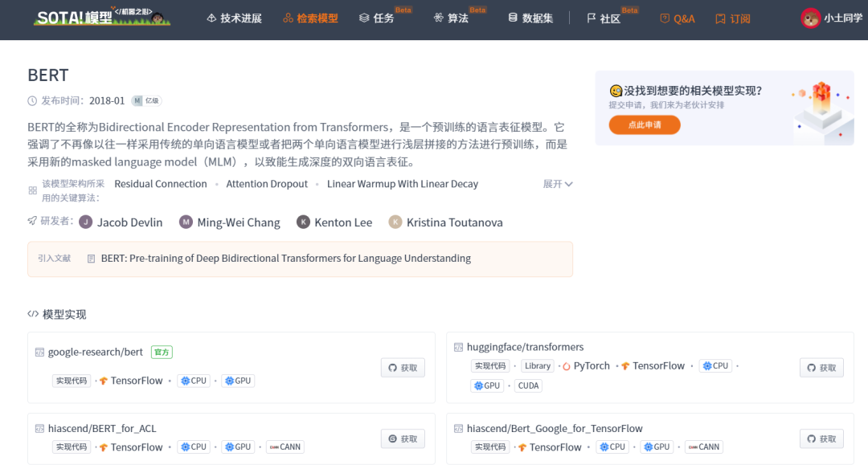This screenshot has height=469, width=868.
Task: Expand the algorithm list with 展开
Action: 558,184
